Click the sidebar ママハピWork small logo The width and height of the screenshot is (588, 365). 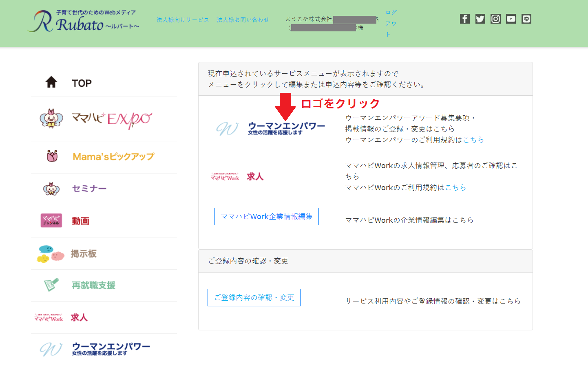[49, 317]
